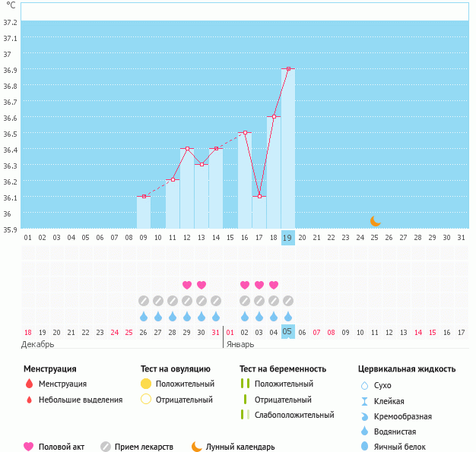Screen dimensions: 476x452
Task: Click the Яичный белок legend icon
Action: pos(365,447)
